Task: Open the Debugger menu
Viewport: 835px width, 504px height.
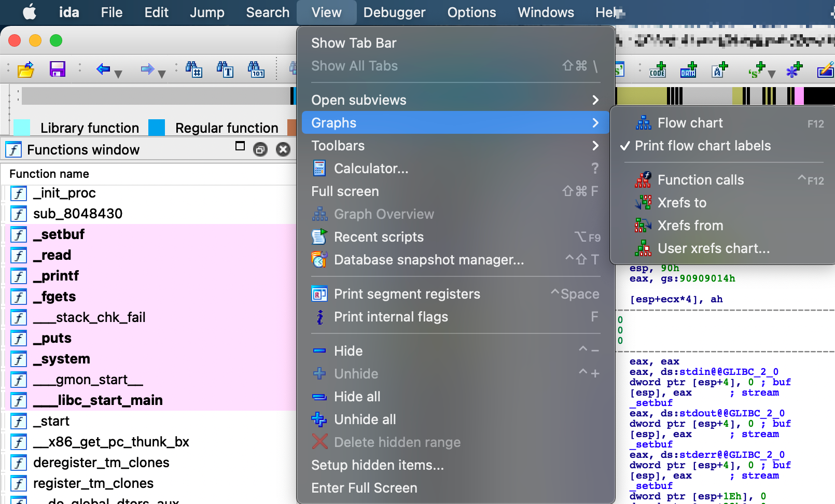Action: click(x=394, y=12)
